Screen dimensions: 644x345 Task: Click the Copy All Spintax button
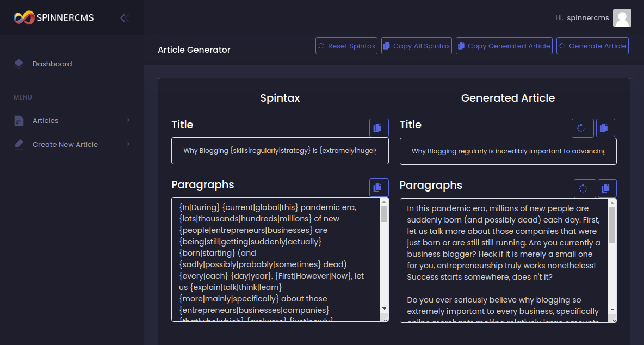pos(416,46)
